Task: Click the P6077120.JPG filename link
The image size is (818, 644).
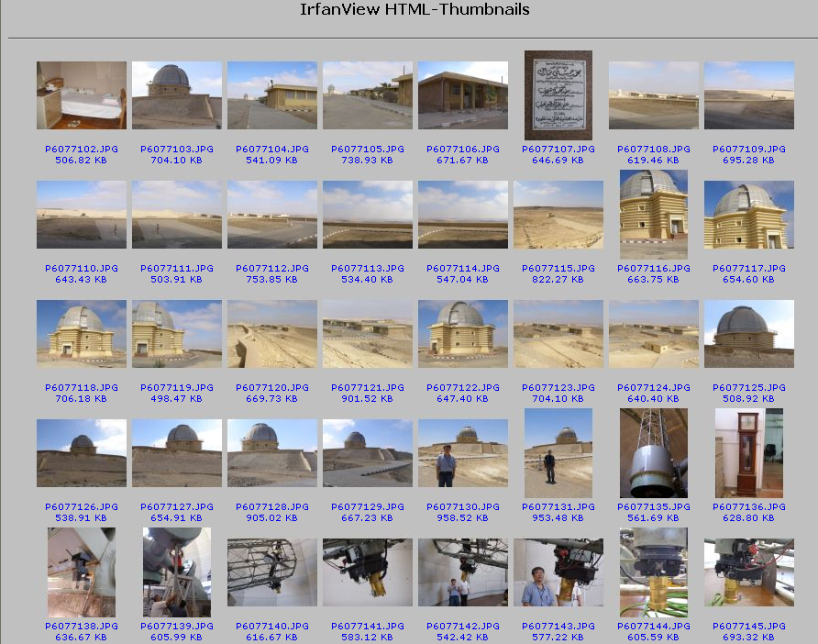Action: coord(272,387)
